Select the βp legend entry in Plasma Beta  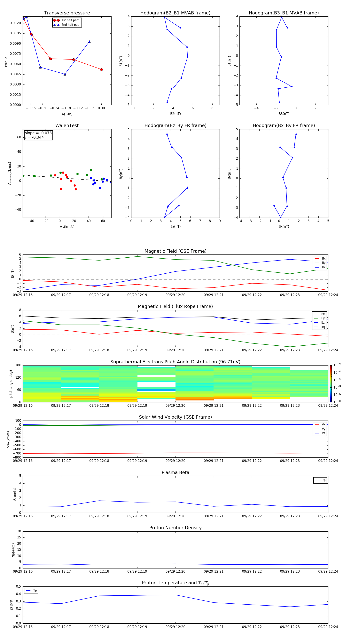320,480
